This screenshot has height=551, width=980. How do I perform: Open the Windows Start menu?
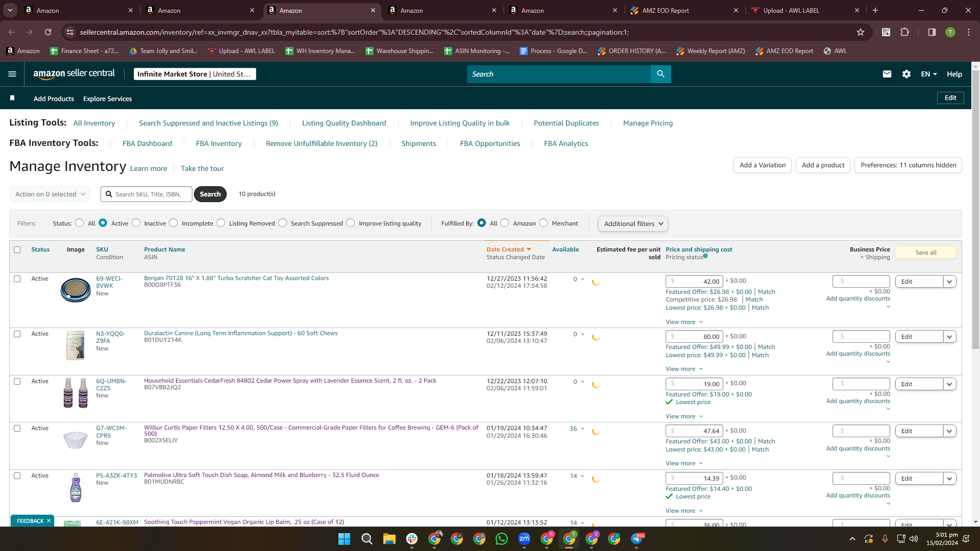pyautogui.click(x=345, y=539)
